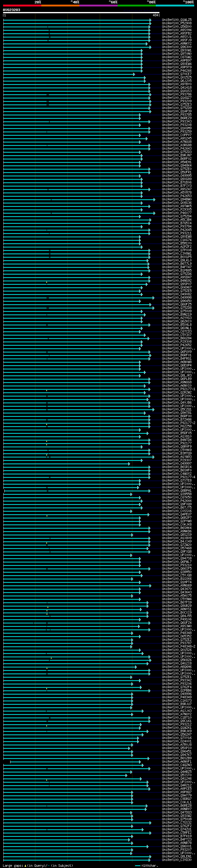
Task: Click the orange ~40% identity legend bar
Action: click(60, 6)
